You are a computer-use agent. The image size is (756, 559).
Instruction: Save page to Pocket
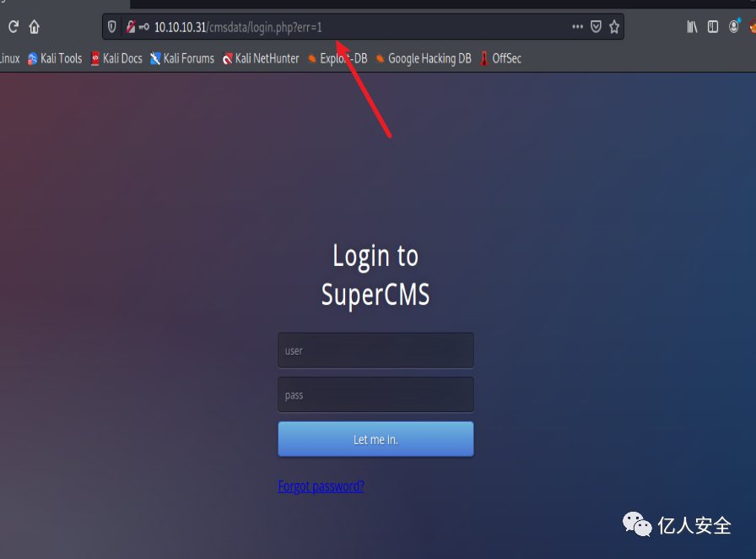(596, 26)
